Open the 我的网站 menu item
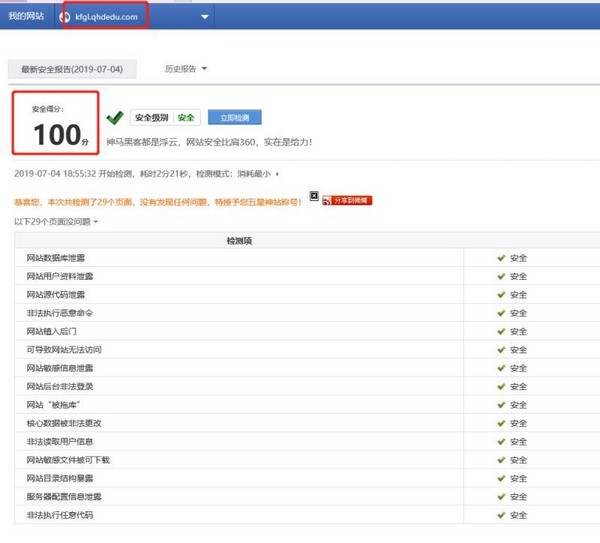Viewport: 600px width, 543px height. (x=26, y=16)
